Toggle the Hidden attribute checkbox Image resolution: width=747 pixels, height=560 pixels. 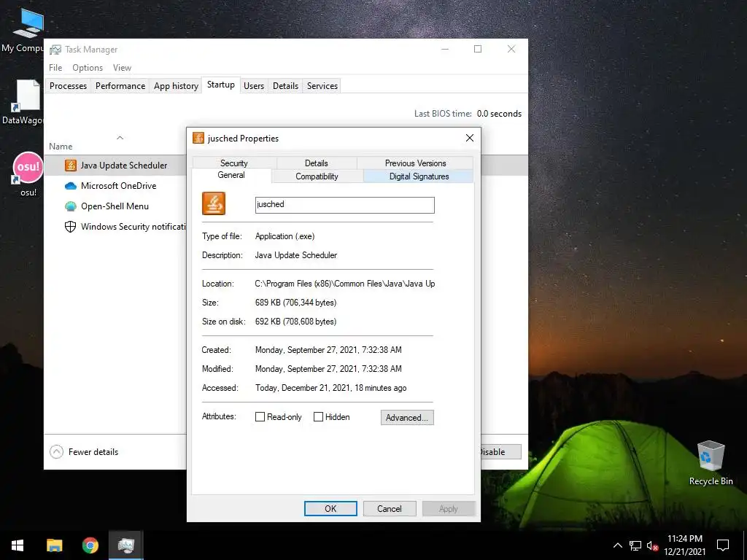coord(318,417)
